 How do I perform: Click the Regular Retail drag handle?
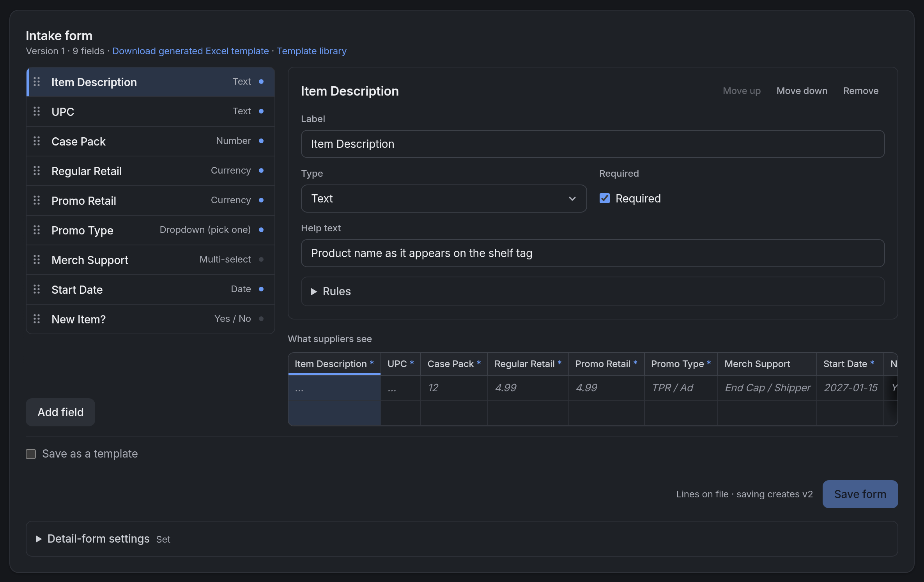coord(37,170)
